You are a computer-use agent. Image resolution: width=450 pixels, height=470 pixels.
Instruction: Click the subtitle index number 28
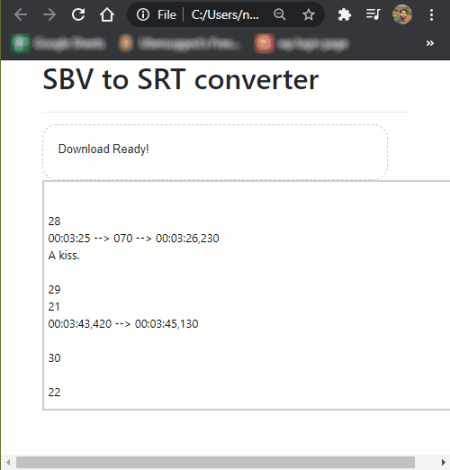pos(54,221)
